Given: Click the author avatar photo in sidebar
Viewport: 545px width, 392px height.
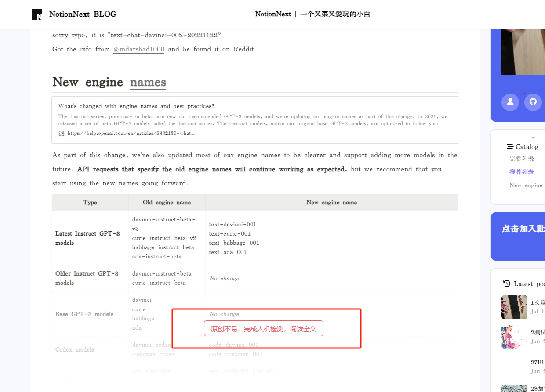Looking at the screenshot, I should pos(523,51).
